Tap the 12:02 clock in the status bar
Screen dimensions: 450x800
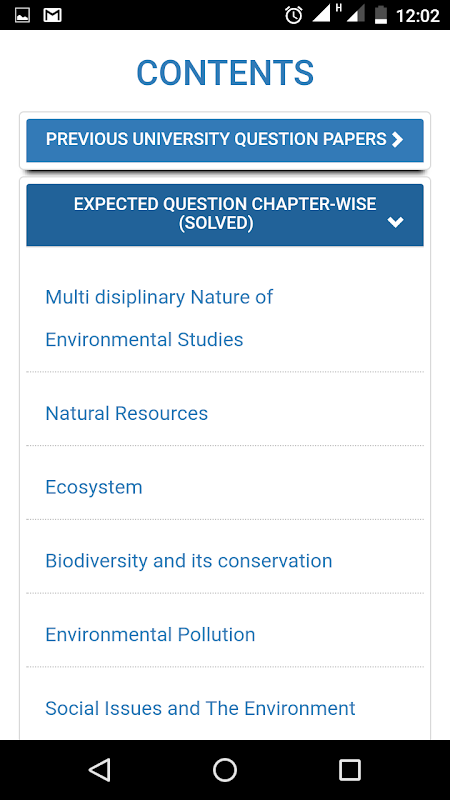[418, 16]
